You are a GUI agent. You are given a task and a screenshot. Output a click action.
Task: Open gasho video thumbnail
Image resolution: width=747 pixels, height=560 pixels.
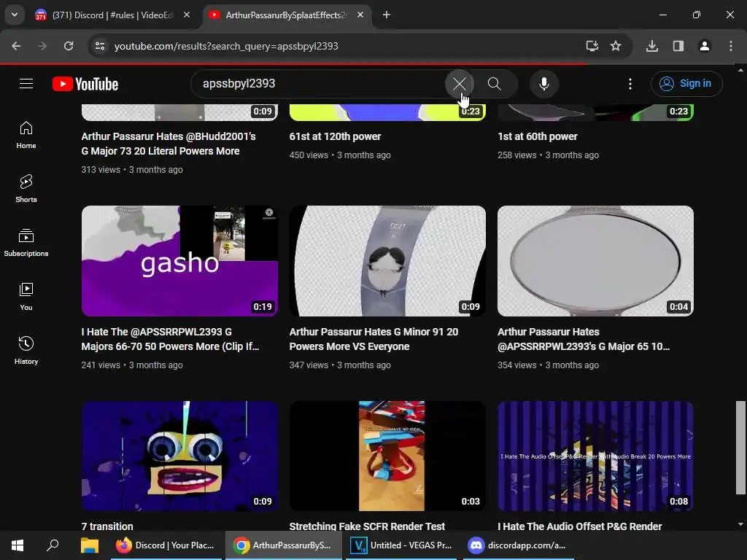(179, 261)
